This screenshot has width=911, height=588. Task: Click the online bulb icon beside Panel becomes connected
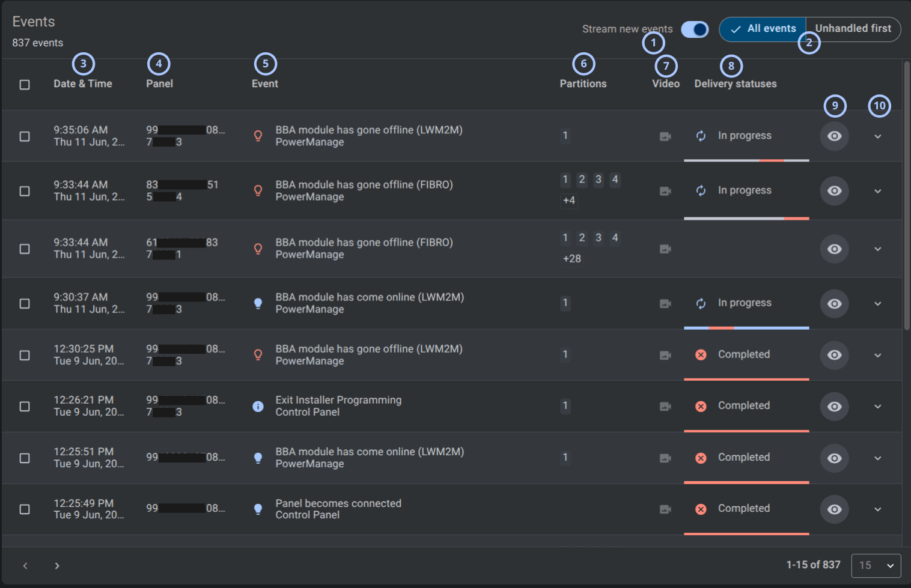pos(258,509)
